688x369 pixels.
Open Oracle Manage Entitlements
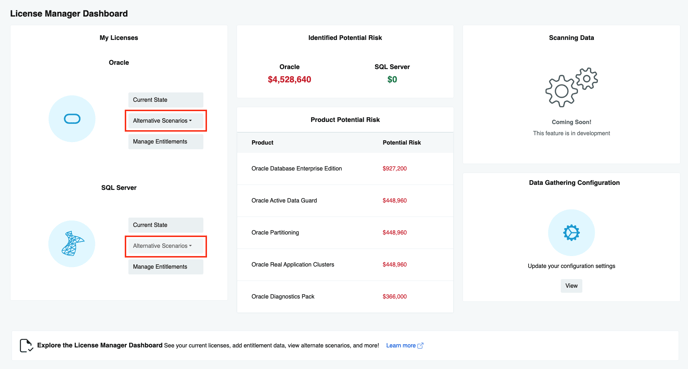[165, 142]
